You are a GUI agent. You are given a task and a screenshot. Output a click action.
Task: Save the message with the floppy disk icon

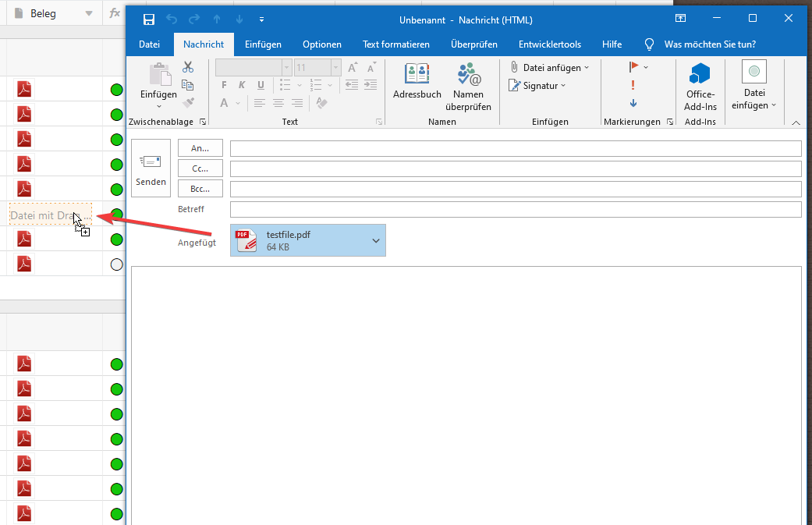click(x=149, y=20)
